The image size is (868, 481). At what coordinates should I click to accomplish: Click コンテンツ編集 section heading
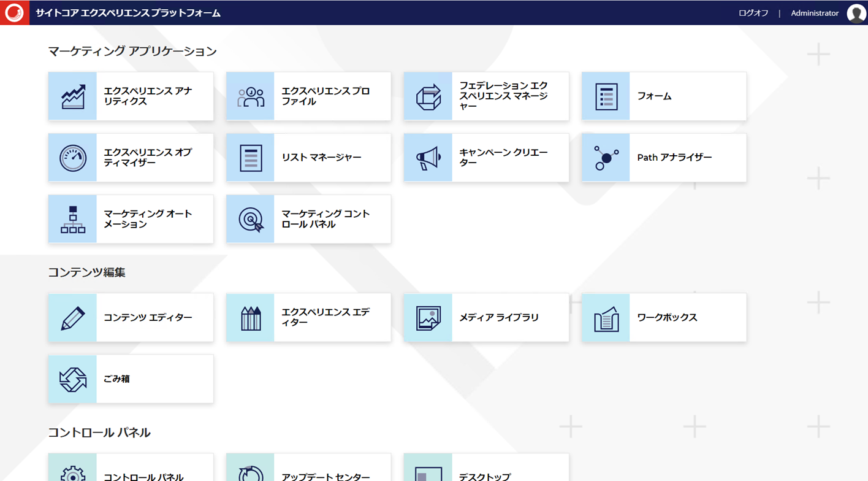tap(86, 272)
